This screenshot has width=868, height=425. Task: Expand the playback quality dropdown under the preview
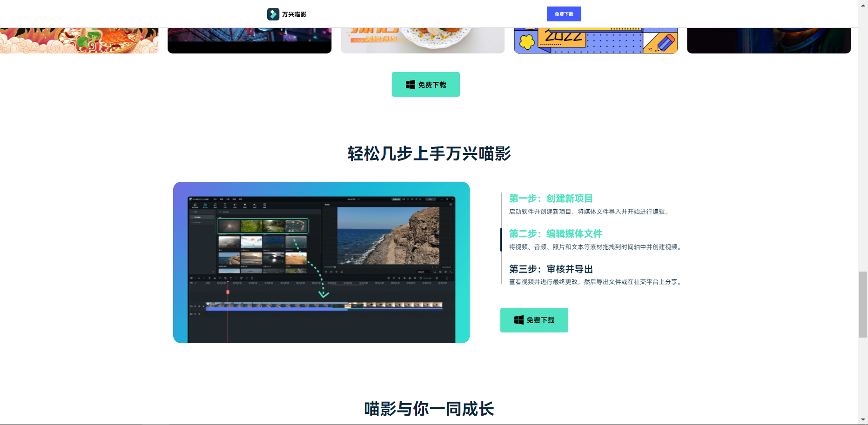click(424, 272)
